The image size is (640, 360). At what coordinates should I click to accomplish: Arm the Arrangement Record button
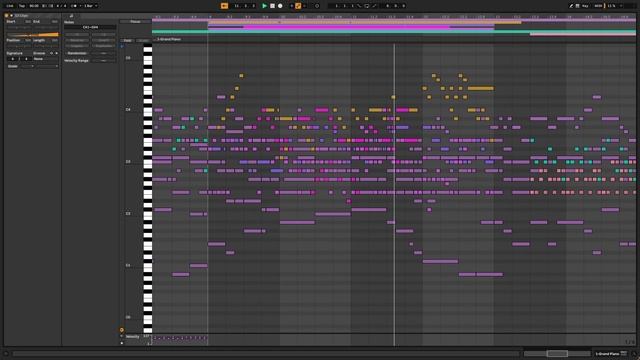(x=280, y=6)
